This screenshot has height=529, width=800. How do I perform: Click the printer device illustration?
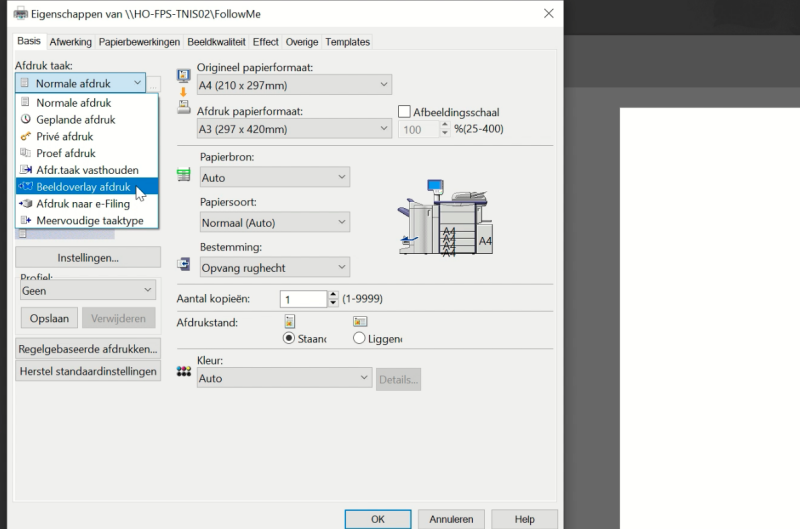pos(444,216)
